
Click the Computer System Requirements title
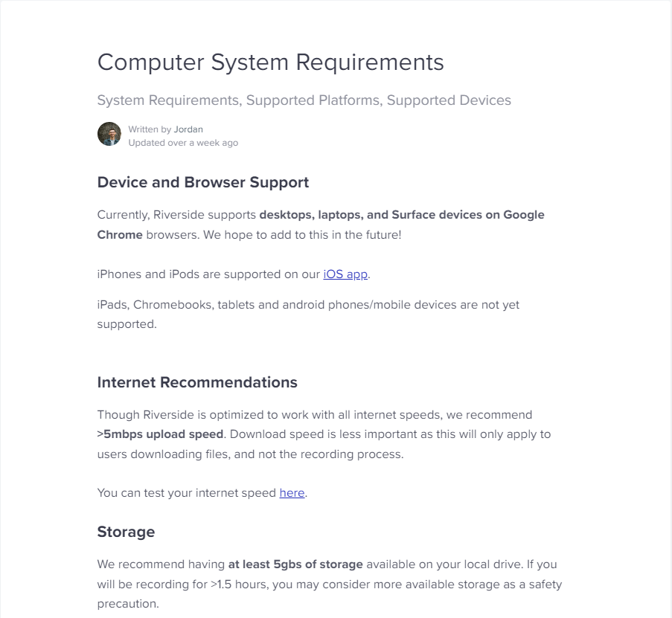270,62
